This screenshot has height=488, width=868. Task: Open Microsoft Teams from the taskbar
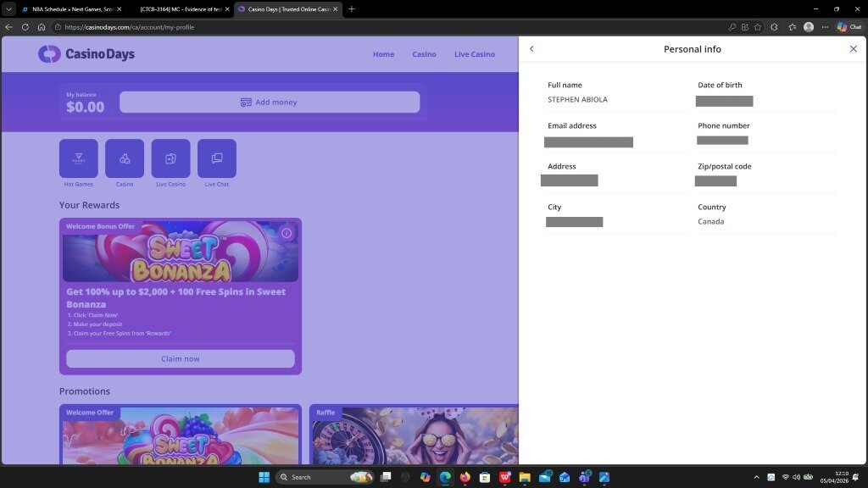coord(585,477)
